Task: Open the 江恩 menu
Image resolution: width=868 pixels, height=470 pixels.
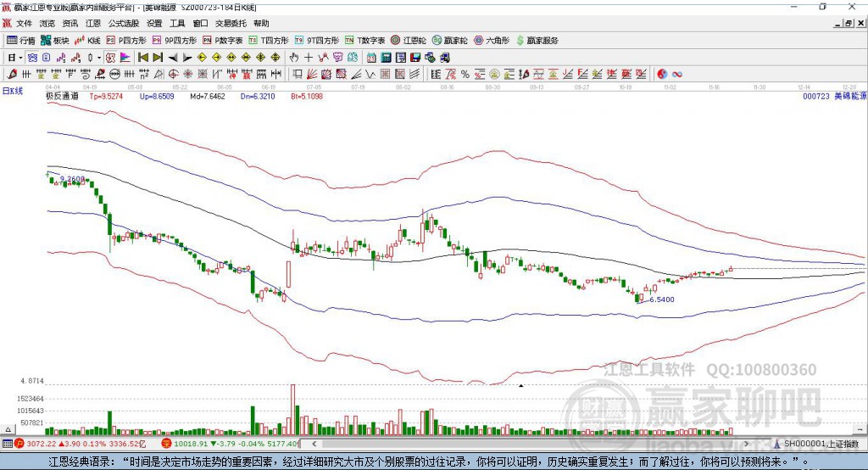Action: pos(93,23)
